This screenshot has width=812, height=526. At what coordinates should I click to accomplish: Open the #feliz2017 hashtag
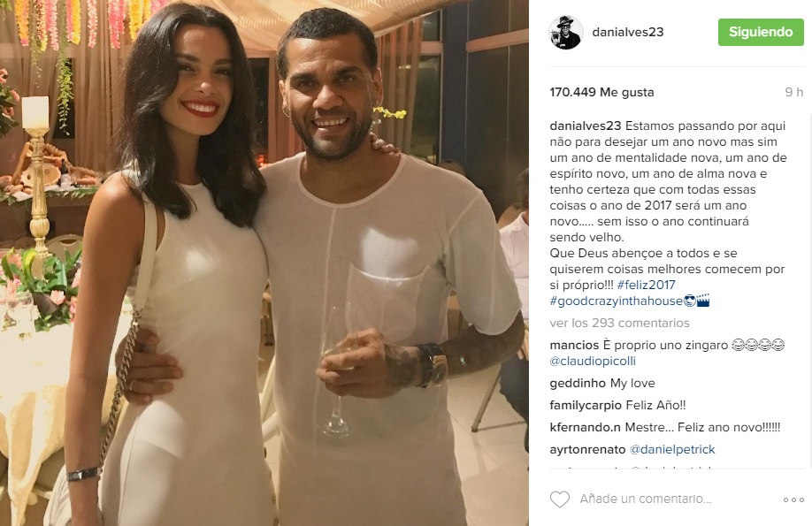(647, 285)
